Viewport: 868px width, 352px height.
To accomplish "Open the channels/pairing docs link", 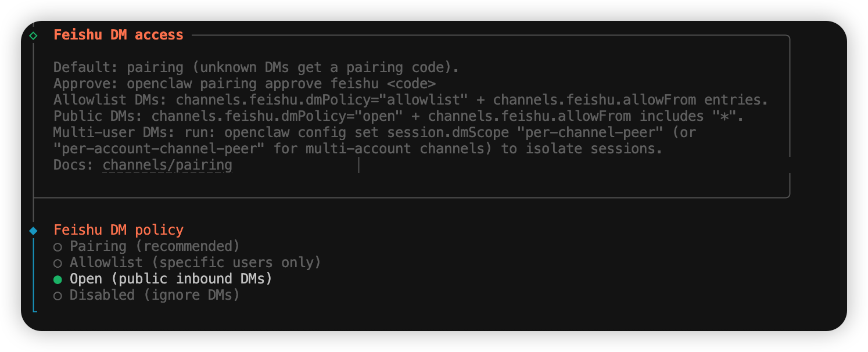I will pyautogui.click(x=167, y=166).
